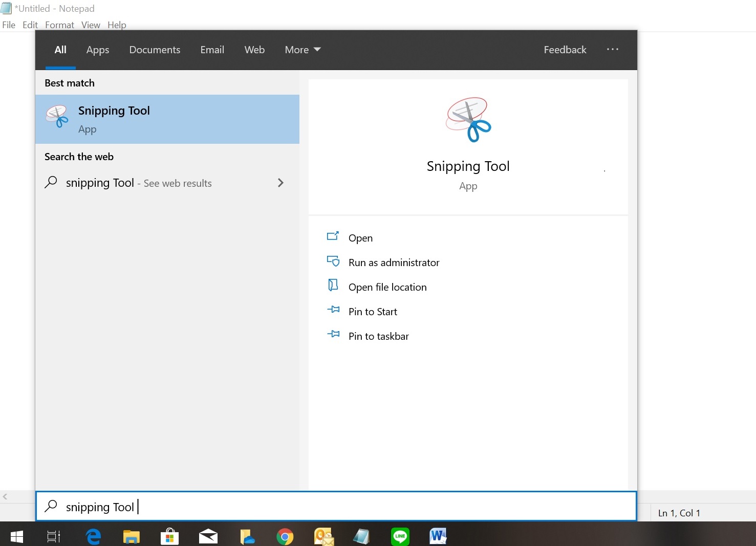Image resolution: width=756 pixels, height=546 pixels.
Task: Click the Notepad icon in the title bar
Action: click(6, 8)
